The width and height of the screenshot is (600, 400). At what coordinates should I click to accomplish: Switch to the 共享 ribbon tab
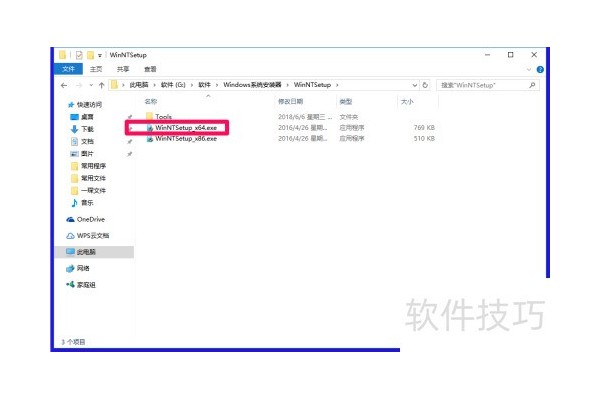[x=123, y=69]
